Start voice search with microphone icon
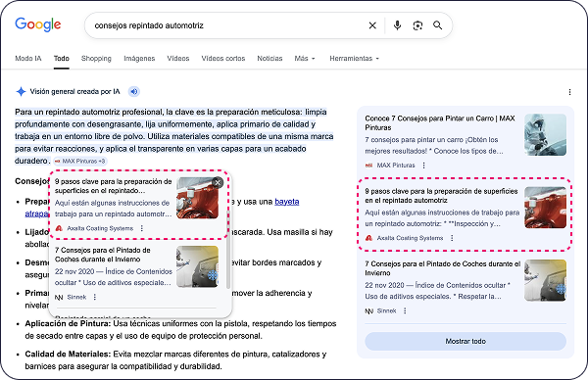The width and height of the screenshot is (588, 380). (397, 25)
